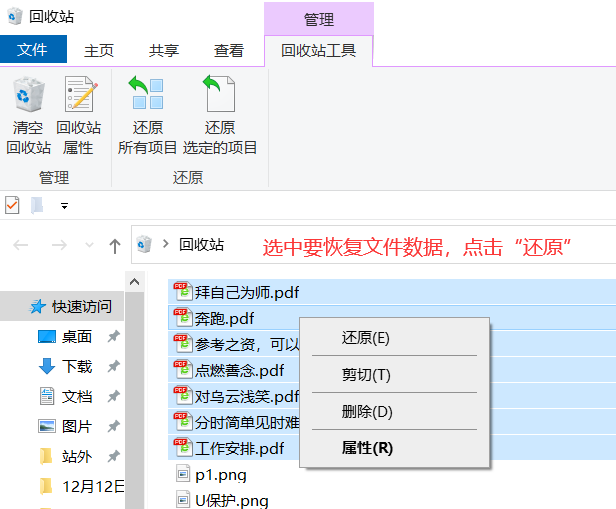Open the recent locations dropdown chevron
The height and width of the screenshot is (509, 616).
coord(90,245)
